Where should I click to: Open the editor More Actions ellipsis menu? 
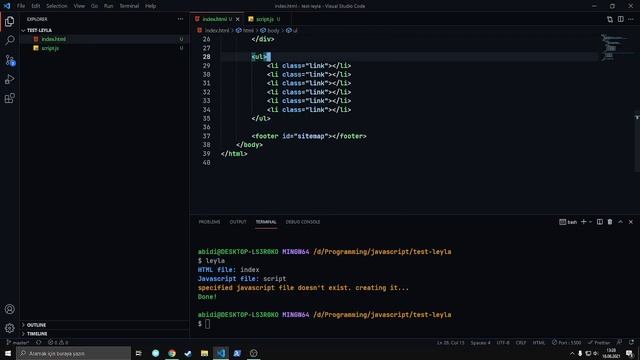pos(631,19)
